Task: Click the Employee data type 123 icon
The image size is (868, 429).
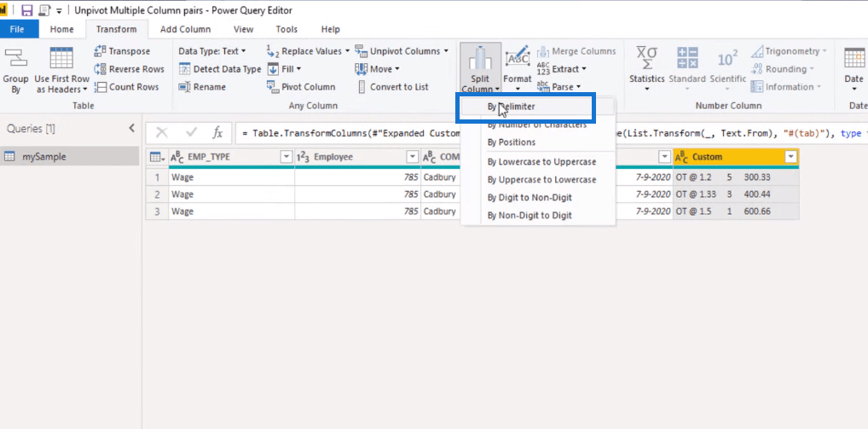Action: coord(303,157)
